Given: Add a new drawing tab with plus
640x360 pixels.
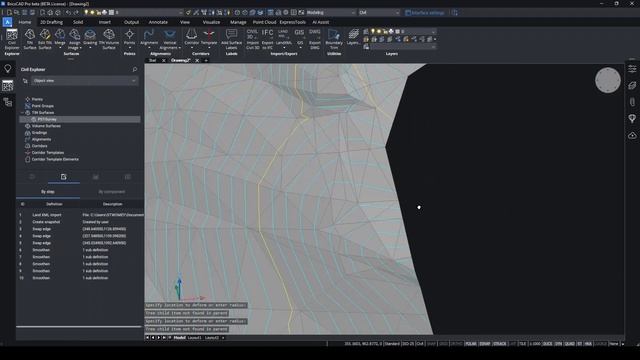Looking at the screenshot, I should 206,60.
